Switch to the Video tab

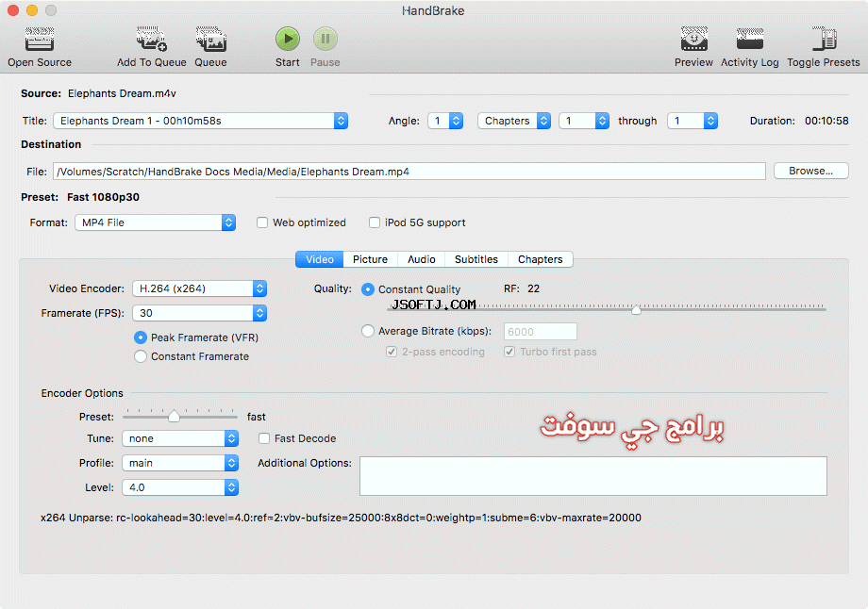point(320,259)
